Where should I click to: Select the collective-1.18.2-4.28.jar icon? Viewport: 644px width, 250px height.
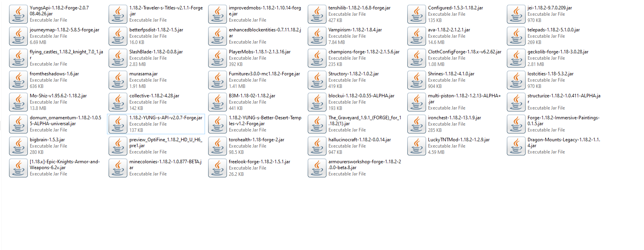coord(118,102)
